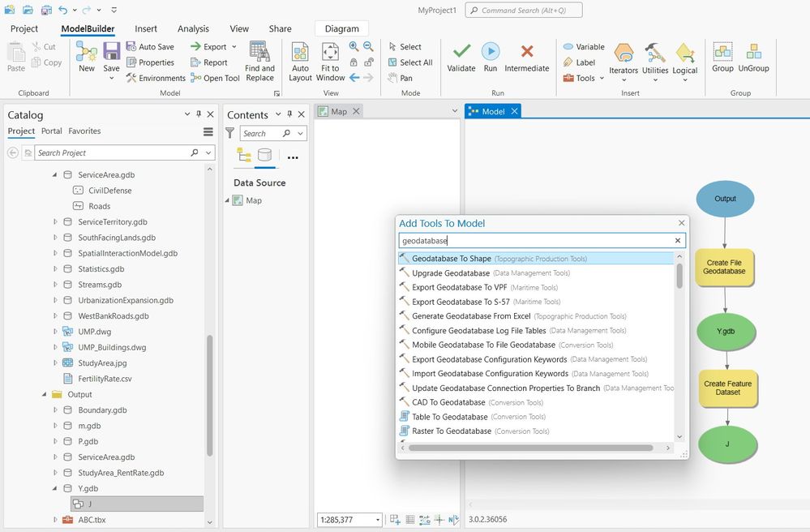
Task: Switch to the Insert ribbon tab
Action: [x=146, y=29]
